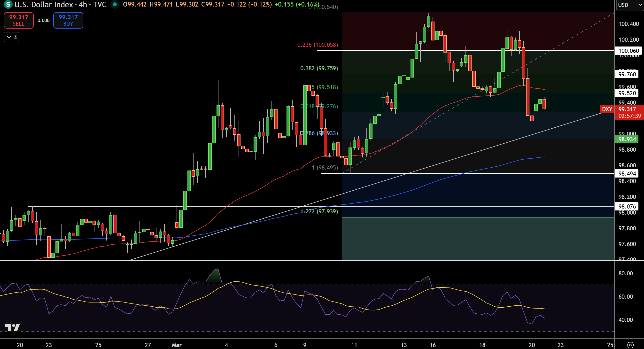Click the green market status dot
Image resolution: width=644 pixels, height=349 pixels.
click(x=115, y=4)
